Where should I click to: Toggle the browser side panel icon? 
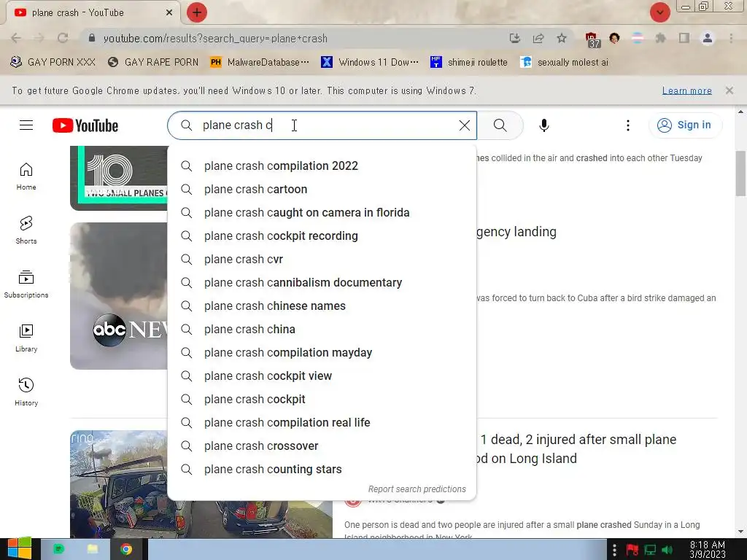point(684,38)
